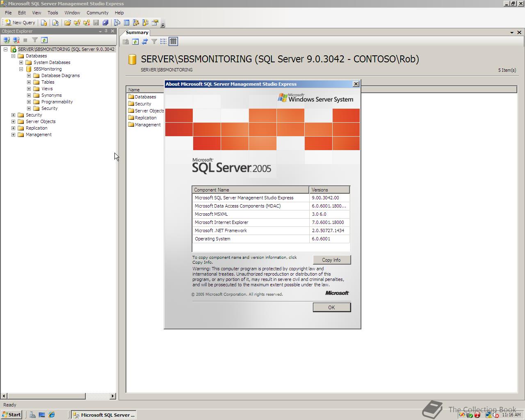Click Refresh icon in Object Explorer toolbar
The image size is (525, 420).
(x=44, y=40)
